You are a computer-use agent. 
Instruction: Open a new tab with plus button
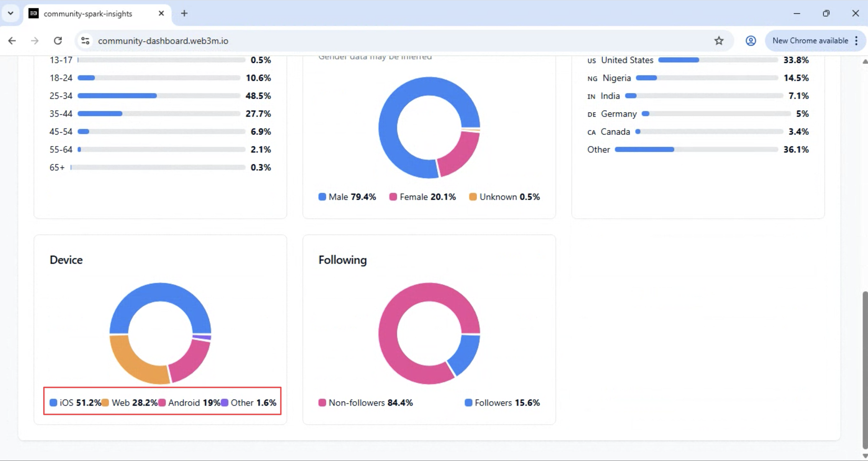pos(184,13)
